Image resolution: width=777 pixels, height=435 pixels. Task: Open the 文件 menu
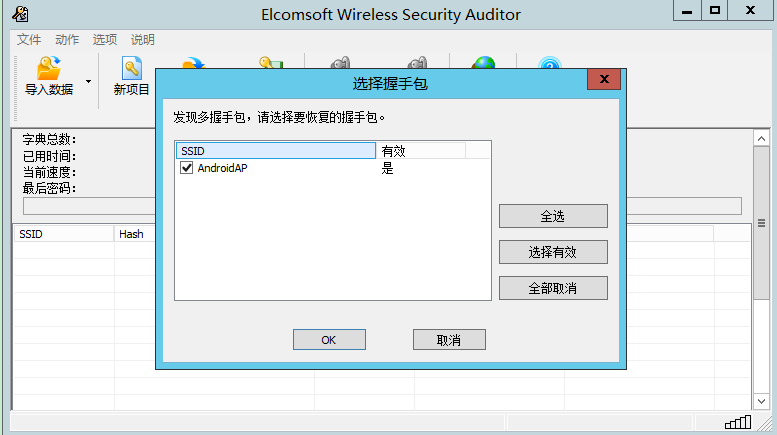pyautogui.click(x=29, y=40)
